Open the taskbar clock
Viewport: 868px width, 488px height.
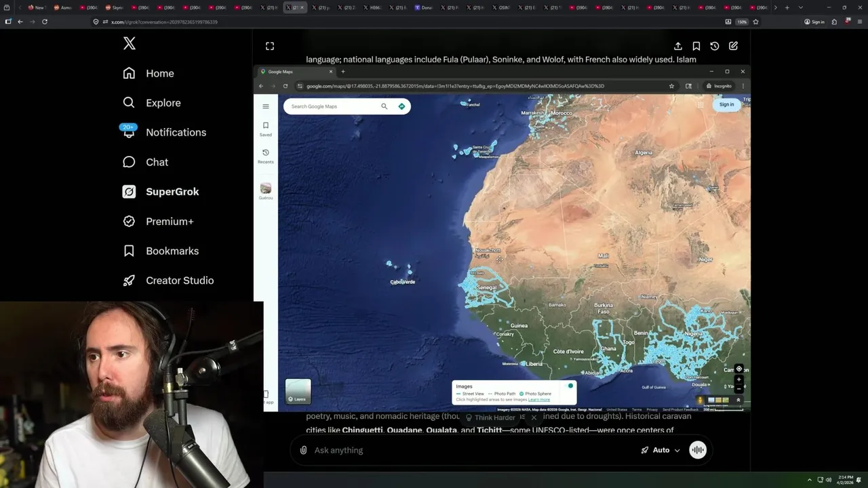tap(845, 480)
